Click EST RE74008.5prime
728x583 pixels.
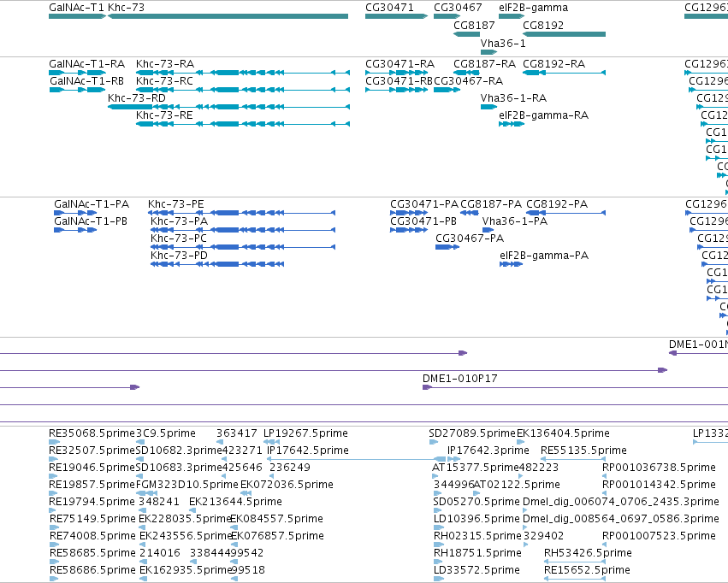[x=54, y=545]
